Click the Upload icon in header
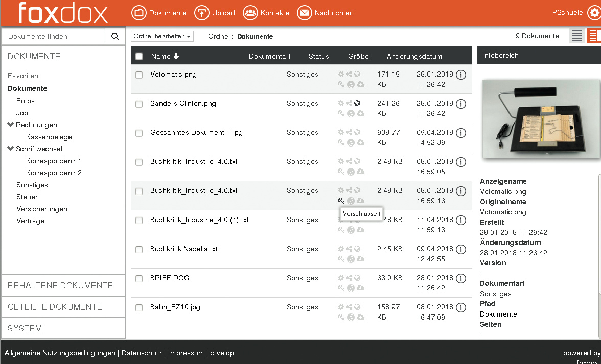Screen dimensions: 601x364 coord(202,13)
